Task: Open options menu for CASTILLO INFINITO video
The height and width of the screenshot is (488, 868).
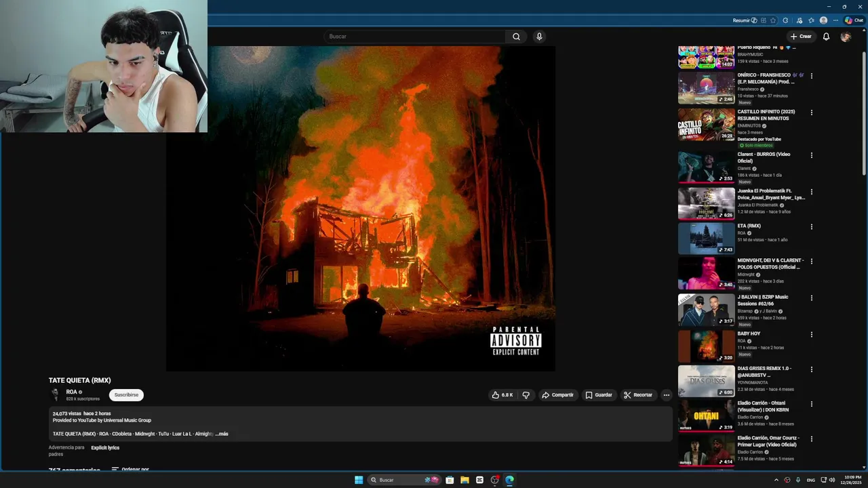Action: click(x=811, y=113)
